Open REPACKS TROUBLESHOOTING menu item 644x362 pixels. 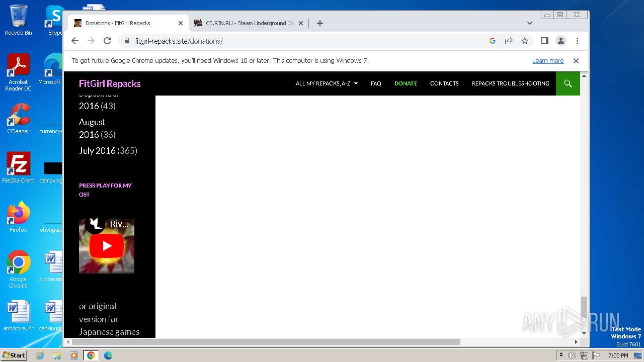coord(510,83)
